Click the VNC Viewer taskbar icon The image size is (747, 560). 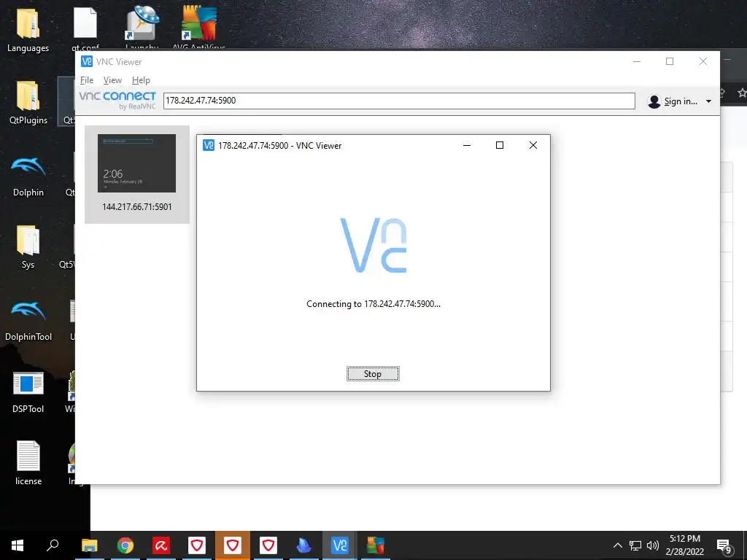tap(340, 545)
